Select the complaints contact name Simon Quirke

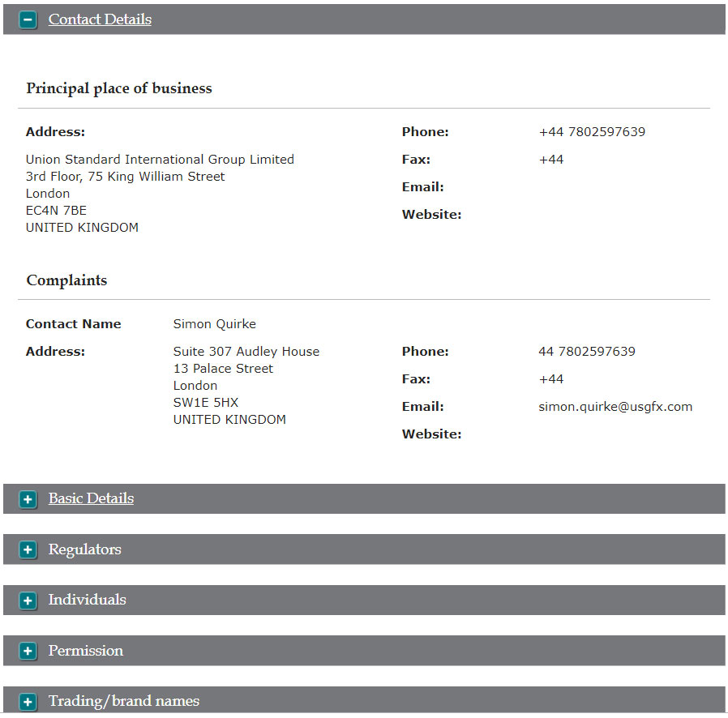click(x=215, y=324)
